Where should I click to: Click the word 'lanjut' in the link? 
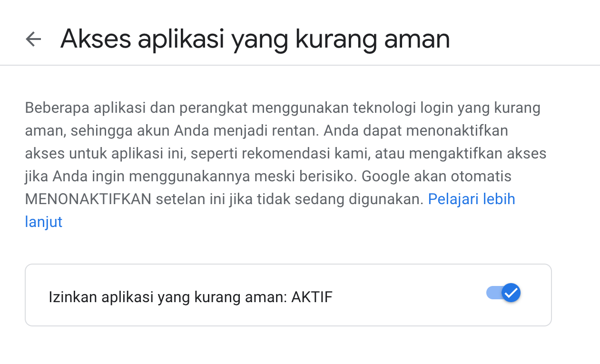43,222
